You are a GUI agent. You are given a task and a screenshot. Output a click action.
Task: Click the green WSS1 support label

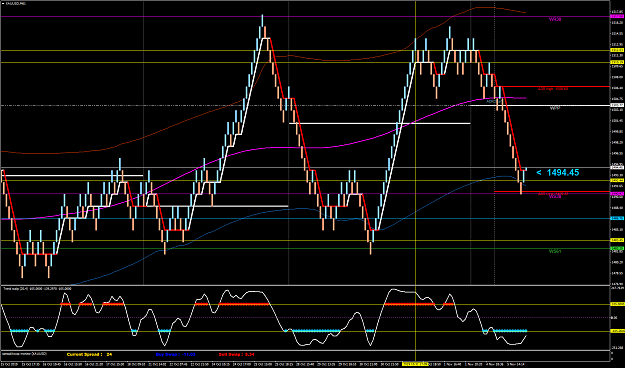tap(555, 252)
